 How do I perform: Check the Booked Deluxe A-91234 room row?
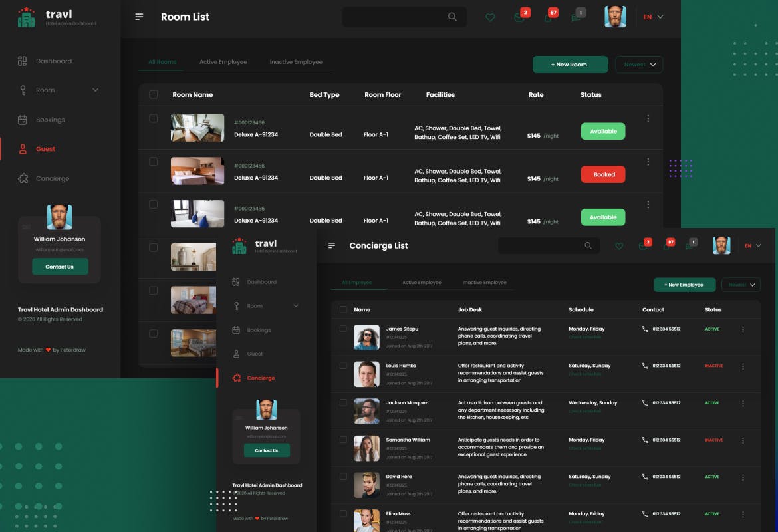[154, 162]
